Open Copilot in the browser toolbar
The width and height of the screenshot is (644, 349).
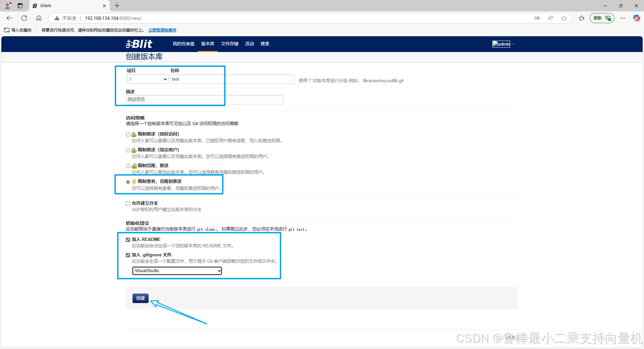[636, 18]
